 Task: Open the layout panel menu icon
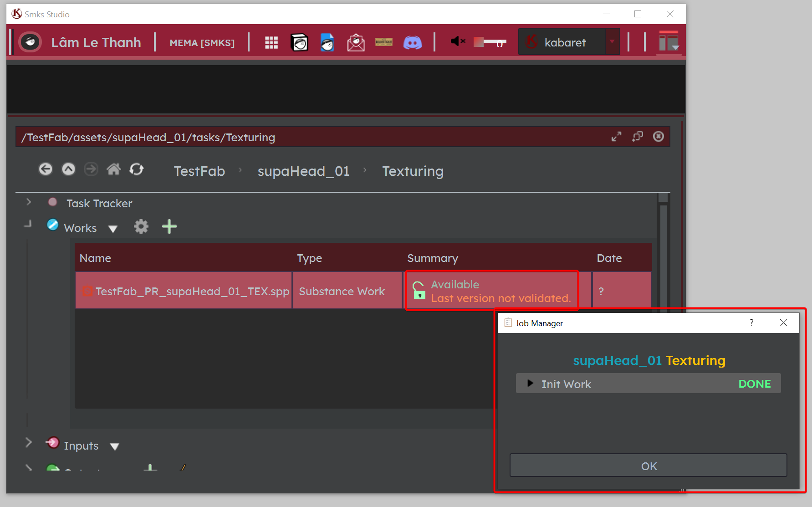tap(669, 42)
